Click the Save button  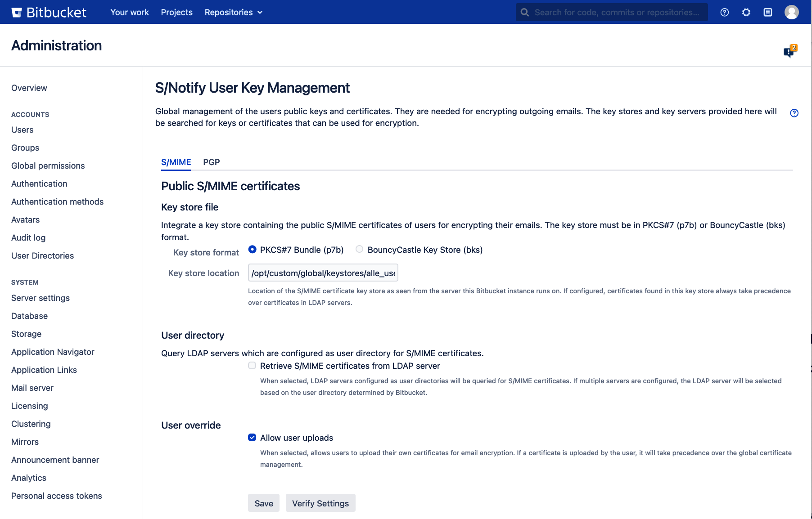click(263, 503)
